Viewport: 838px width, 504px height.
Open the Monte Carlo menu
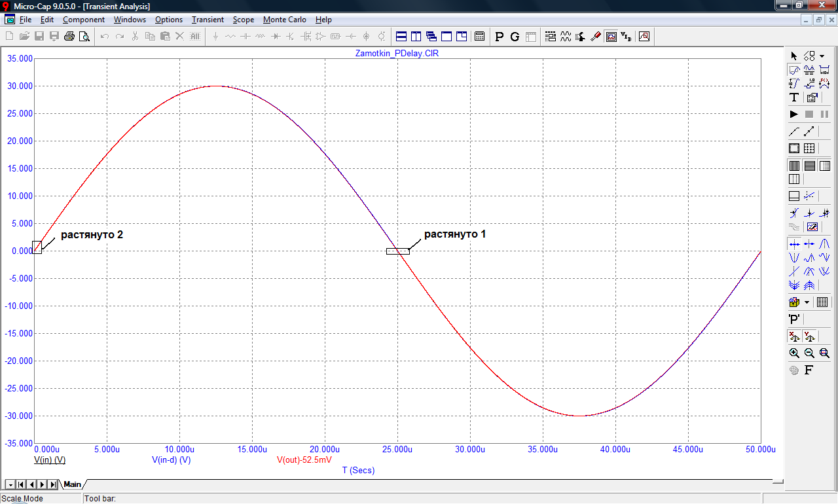(x=285, y=20)
